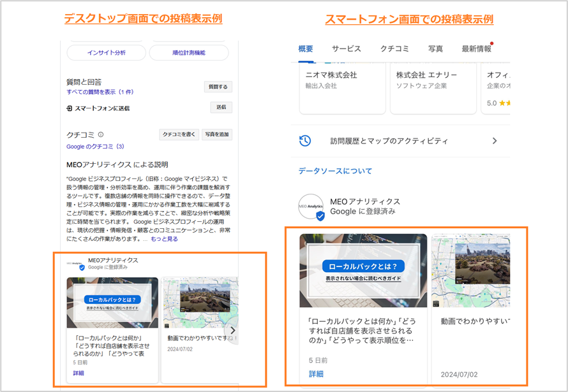The width and height of the screenshot is (568, 392).
Task: Click the 写真を追加 button
Action: tap(217, 134)
